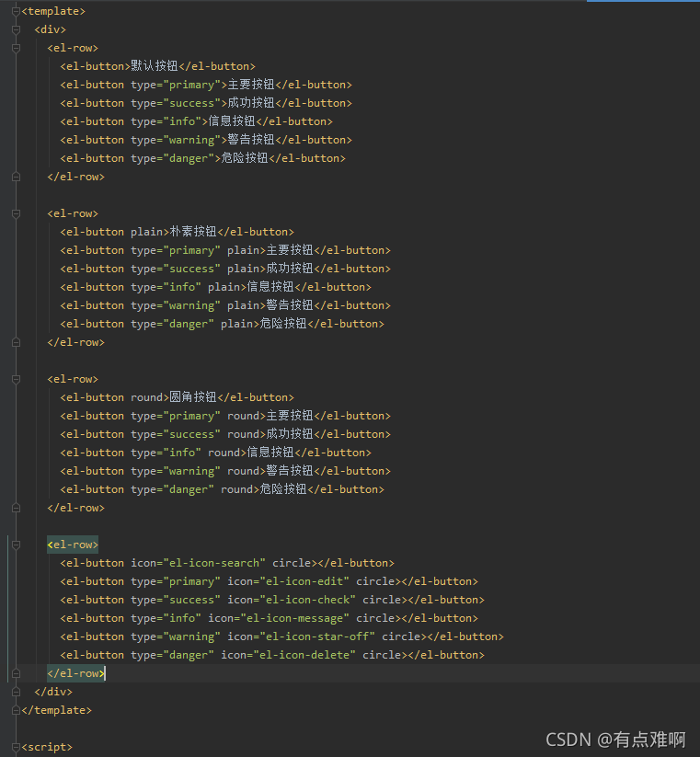The width and height of the screenshot is (700, 757).
Task: Click the fold marker beside the closing </div> tag
Action: pyautogui.click(x=16, y=692)
